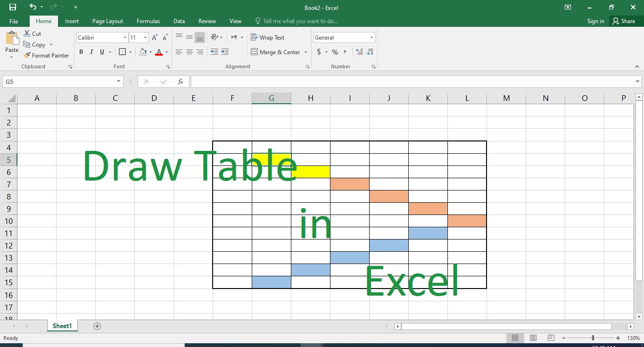Open the Page Layout tab

point(107,21)
